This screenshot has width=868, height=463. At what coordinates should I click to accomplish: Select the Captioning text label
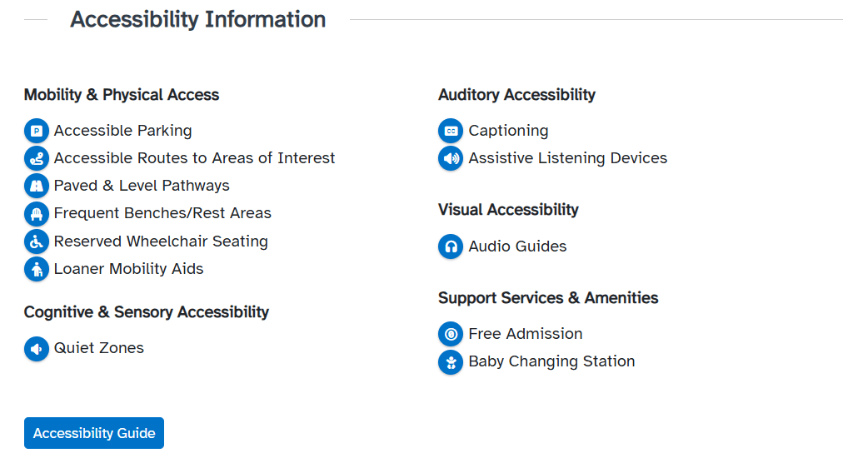[508, 131]
